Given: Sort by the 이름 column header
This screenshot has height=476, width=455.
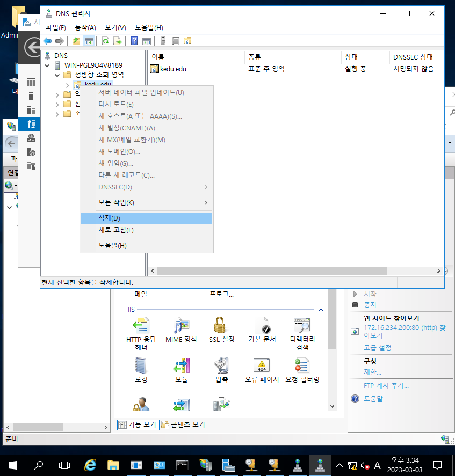Looking at the screenshot, I should pos(197,57).
